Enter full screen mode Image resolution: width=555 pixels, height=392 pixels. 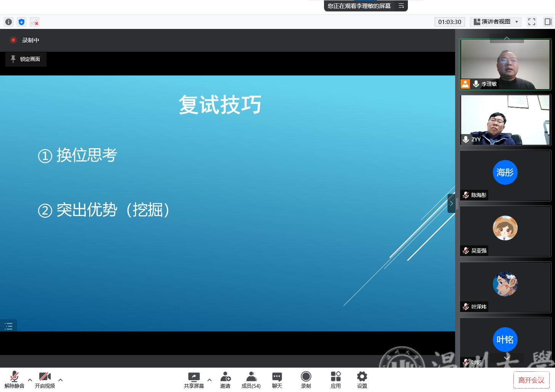531,22
